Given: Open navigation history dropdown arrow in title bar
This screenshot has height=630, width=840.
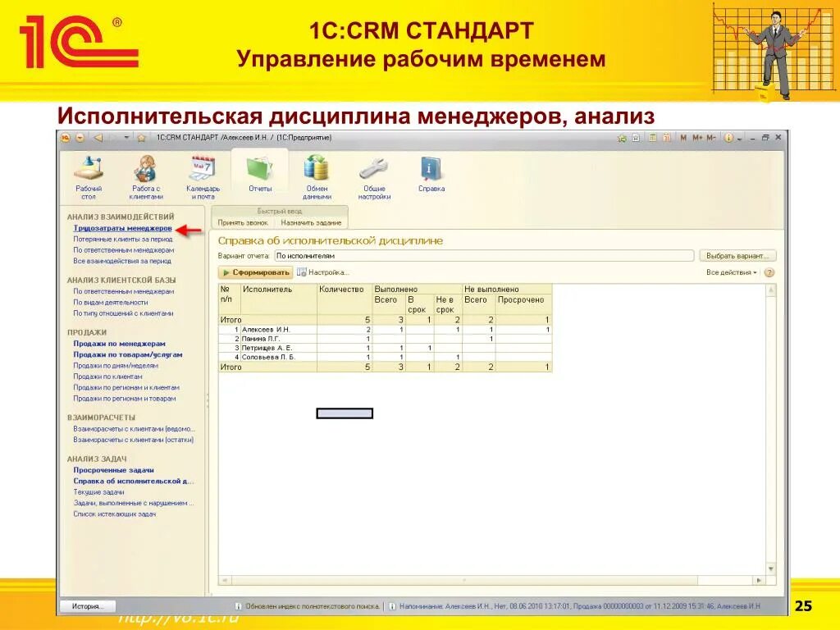Looking at the screenshot, I should pos(126,138).
